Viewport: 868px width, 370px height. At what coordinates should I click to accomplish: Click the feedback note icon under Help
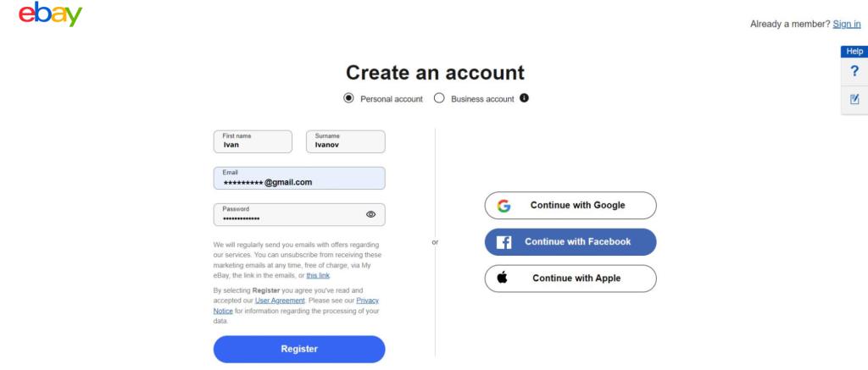[854, 99]
